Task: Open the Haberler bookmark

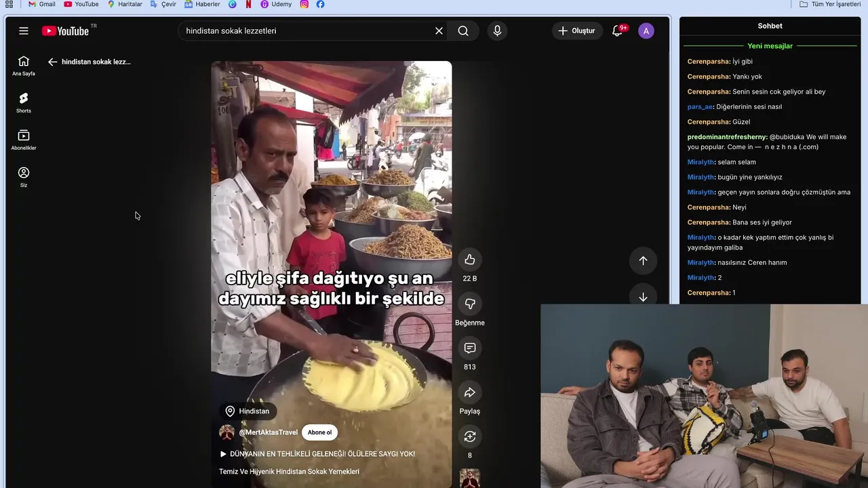Action: pos(202,4)
